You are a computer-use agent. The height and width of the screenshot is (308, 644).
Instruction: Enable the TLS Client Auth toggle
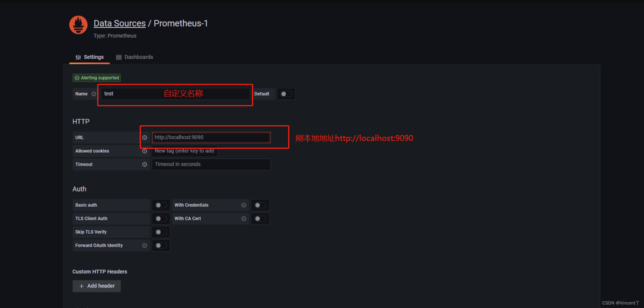pos(161,219)
